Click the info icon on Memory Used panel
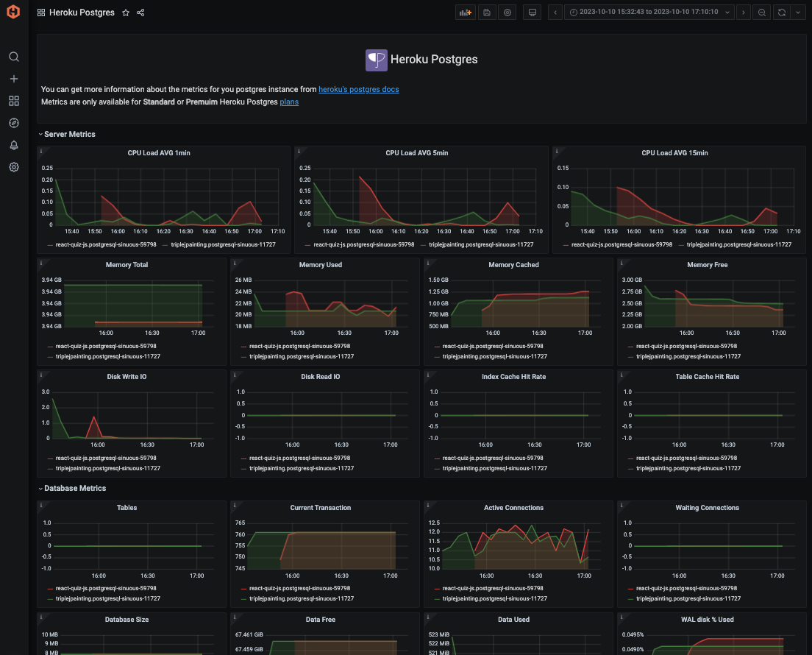812x655 pixels. [x=235, y=263]
